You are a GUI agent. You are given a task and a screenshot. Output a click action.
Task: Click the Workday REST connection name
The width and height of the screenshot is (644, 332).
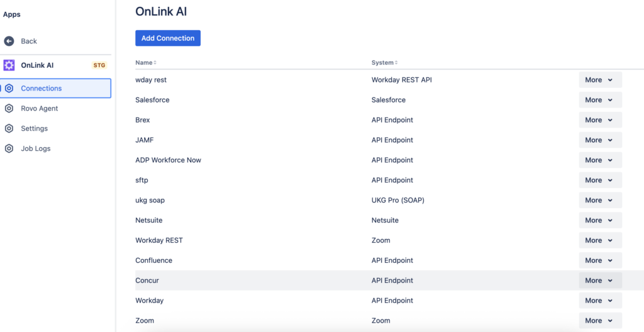click(159, 240)
